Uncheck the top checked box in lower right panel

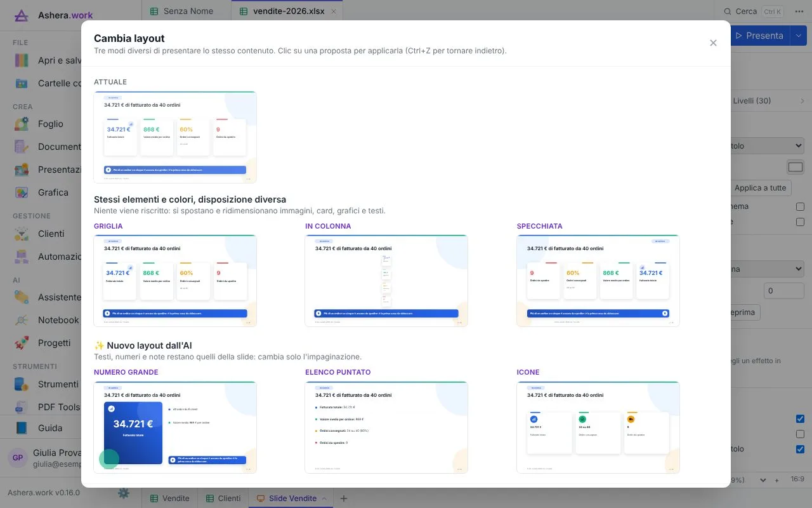click(800, 419)
